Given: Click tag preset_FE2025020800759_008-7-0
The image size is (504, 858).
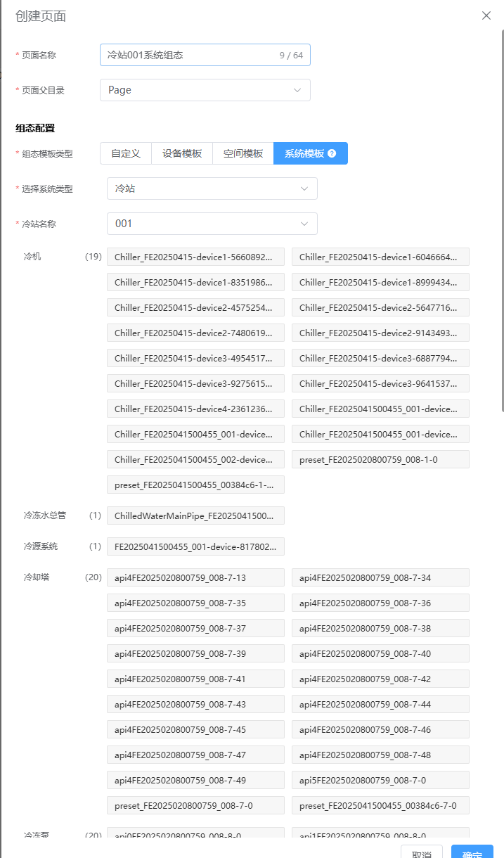Looking at the screenshot, I should pyautogui.click(x=196, y=805).
